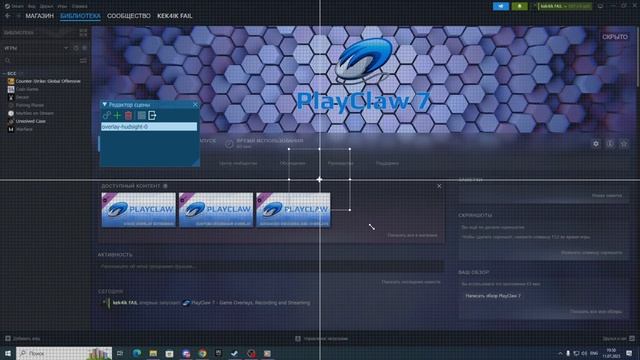Click the add game button at bottom left
The height and width of the screenshot is (360, 640).
coord(22,338)
